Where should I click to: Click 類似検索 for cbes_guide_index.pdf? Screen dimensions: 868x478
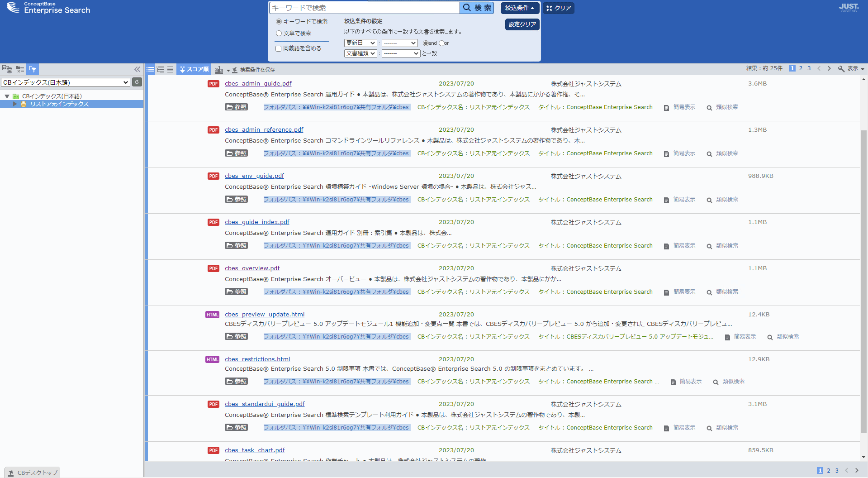click(722, 246)
